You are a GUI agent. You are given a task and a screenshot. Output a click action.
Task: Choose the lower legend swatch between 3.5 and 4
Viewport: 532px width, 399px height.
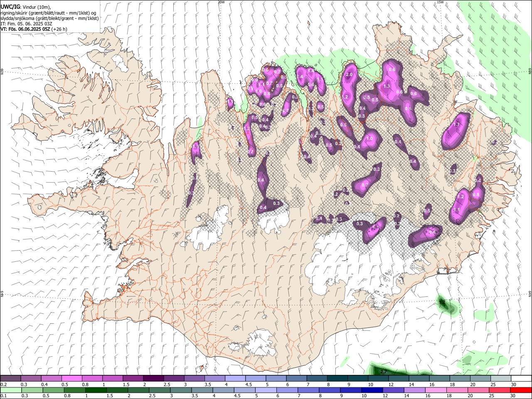coord(202,390)
